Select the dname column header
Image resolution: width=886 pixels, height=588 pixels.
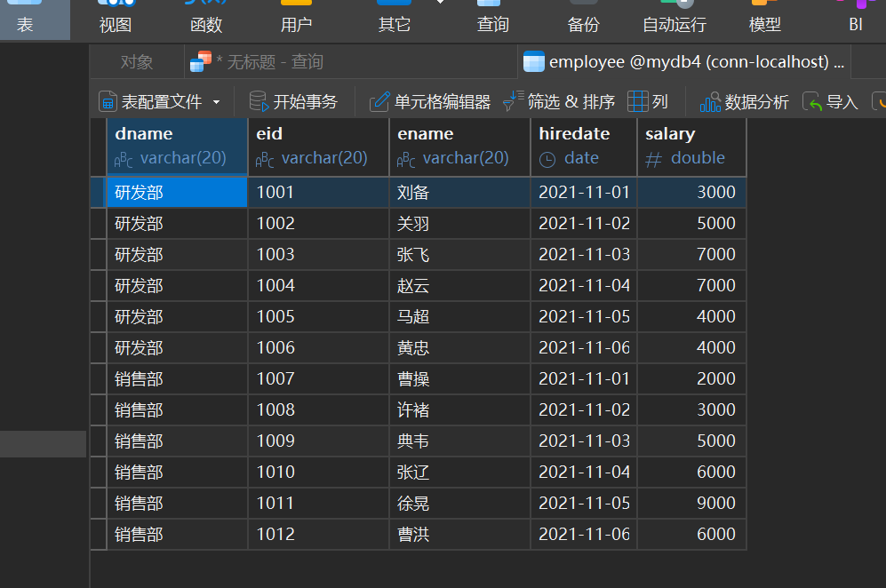[x=177, y=147]
